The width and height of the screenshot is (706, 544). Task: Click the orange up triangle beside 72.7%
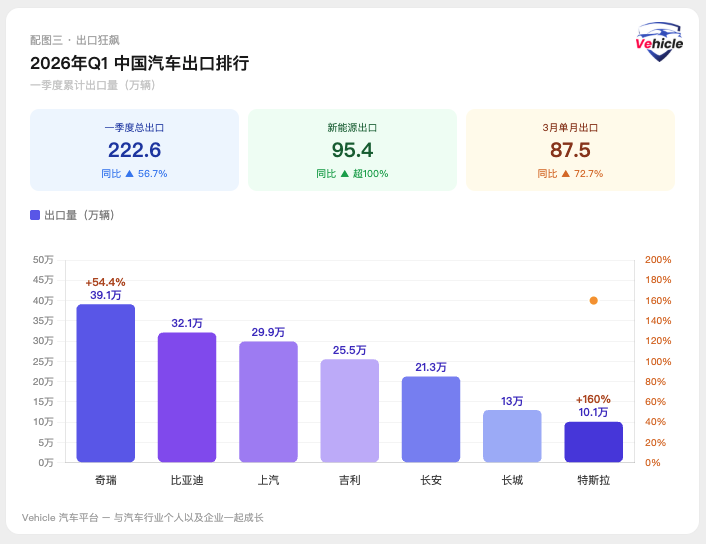[x=565, y=173]
